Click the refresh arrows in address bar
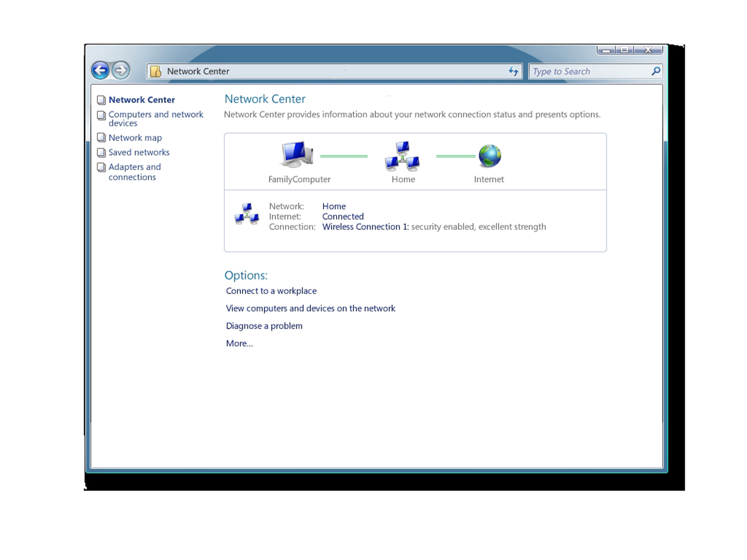 (x=513, y=71)
